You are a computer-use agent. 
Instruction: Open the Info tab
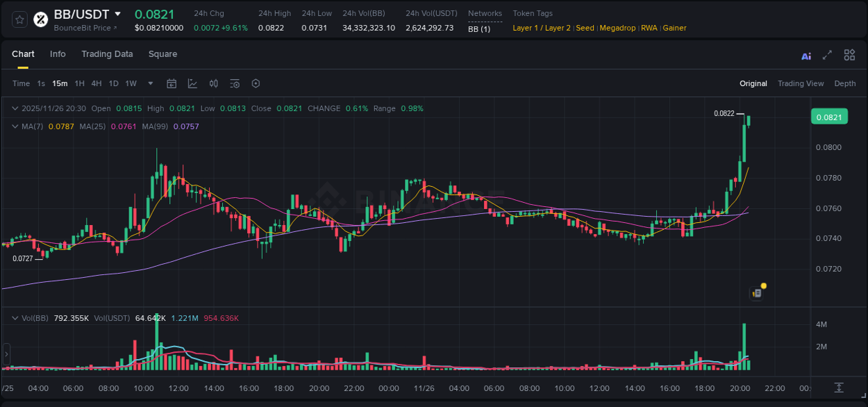click(x=58, y=54)
